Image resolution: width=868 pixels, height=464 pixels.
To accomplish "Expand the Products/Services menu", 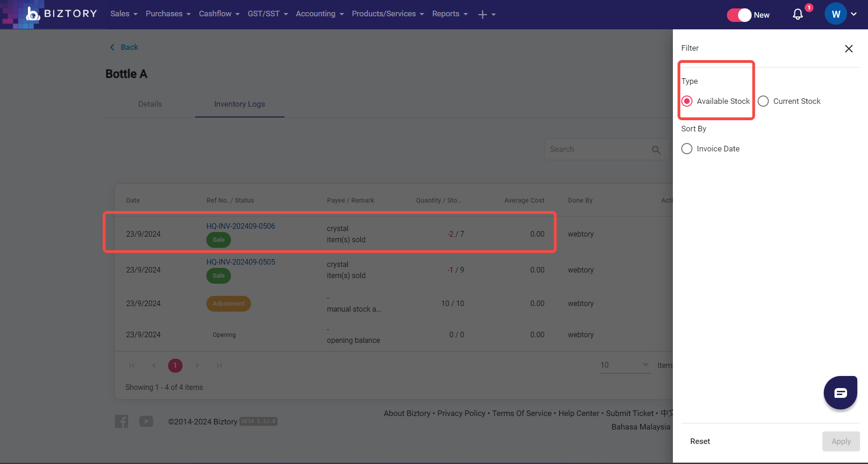I will [388, 14].
